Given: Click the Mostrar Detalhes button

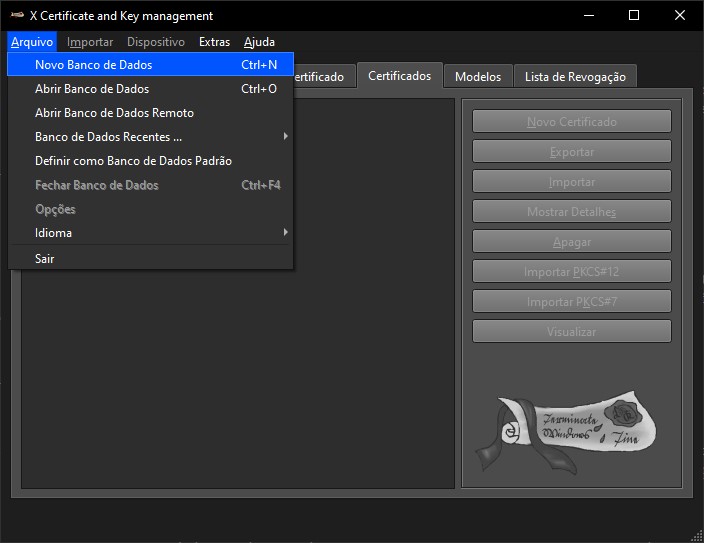Looking at the screenshot, I should (571, 212).
